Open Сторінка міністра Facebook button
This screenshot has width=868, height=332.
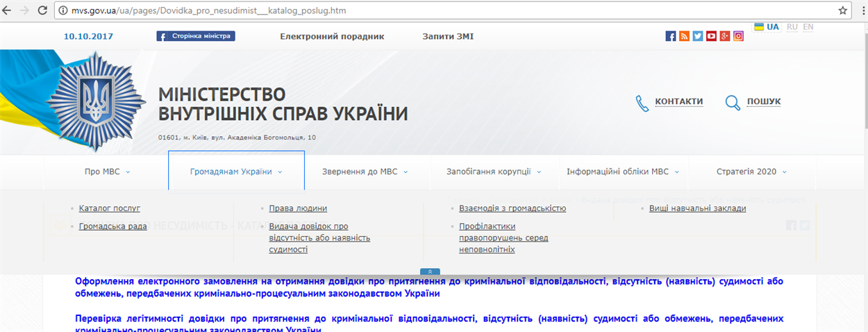click(x=196, y=36)
